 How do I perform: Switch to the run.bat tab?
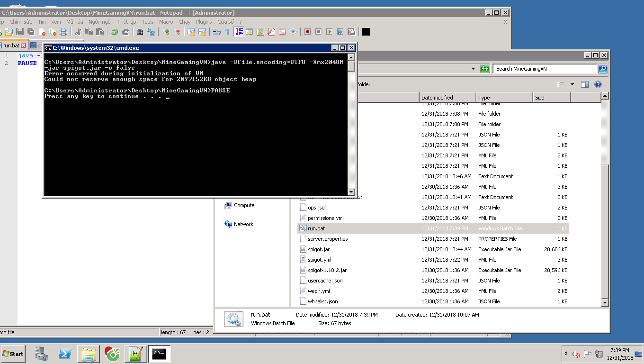click(11, 45)
